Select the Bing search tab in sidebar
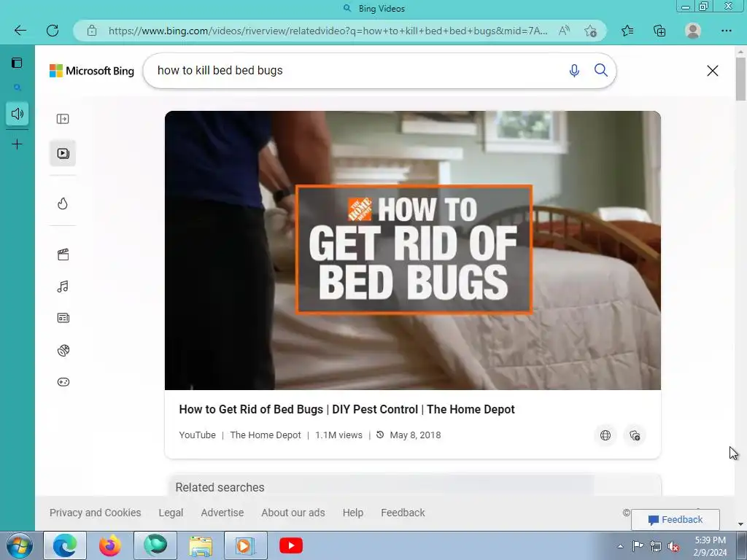 click(x=18, y=87)
